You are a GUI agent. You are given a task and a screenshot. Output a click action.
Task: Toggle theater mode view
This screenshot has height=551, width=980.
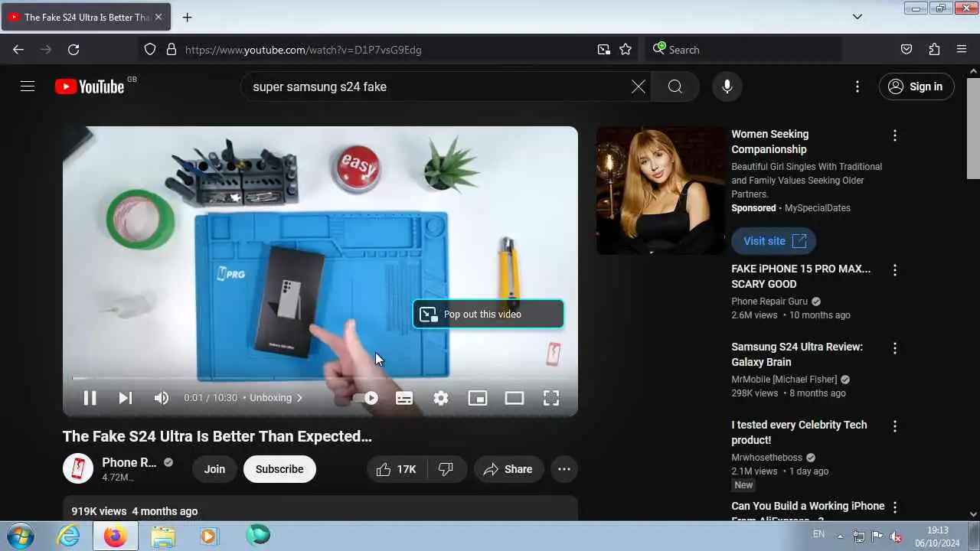pyautogui.click(x=514, y=398)
